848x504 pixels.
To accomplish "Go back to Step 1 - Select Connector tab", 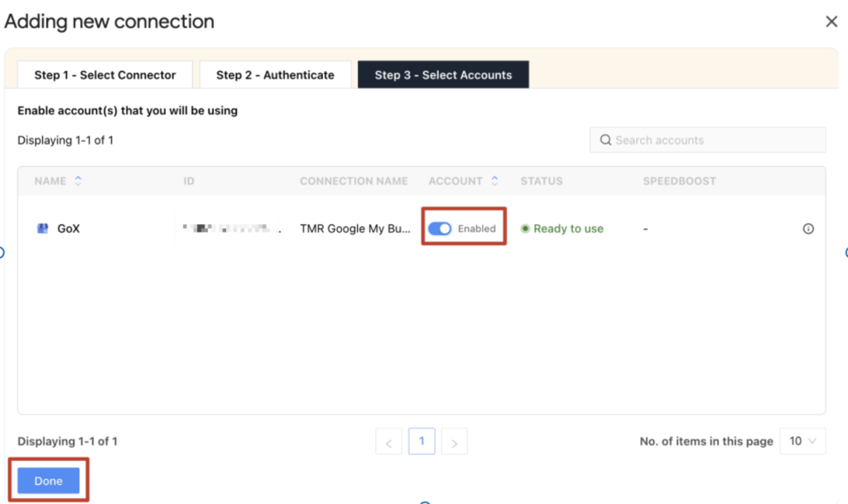I will [105, 74].
